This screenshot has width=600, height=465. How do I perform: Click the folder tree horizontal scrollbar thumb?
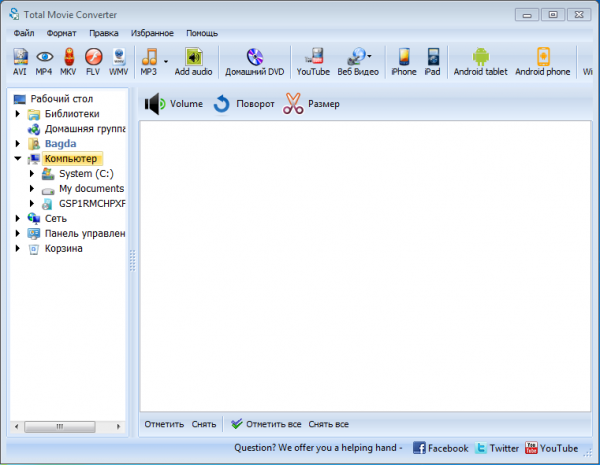pos(60,426)
